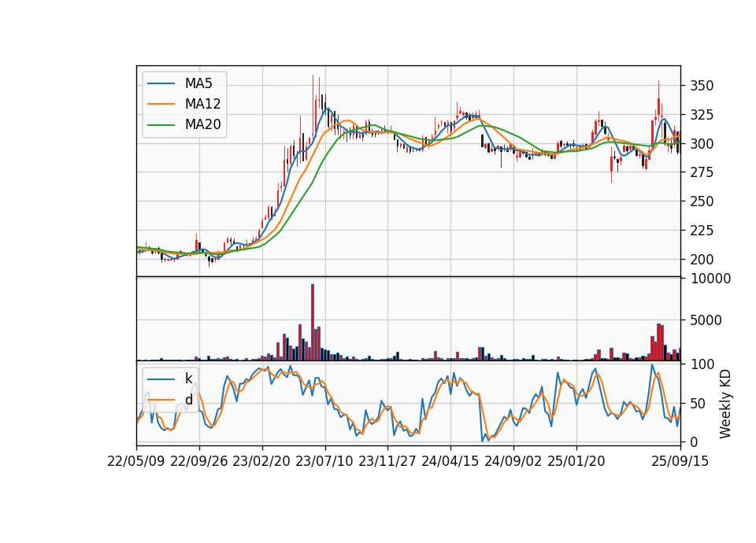The height and width of the screenshot is (543, 756).
Task: Click the 23/02/20 date label
Action: click(x=261, y=461)
